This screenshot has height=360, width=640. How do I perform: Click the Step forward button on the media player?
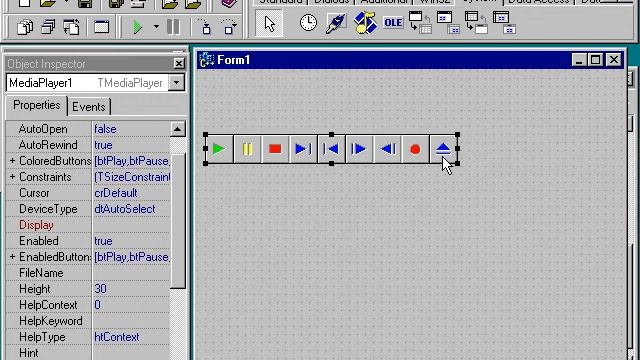point(359,149)
